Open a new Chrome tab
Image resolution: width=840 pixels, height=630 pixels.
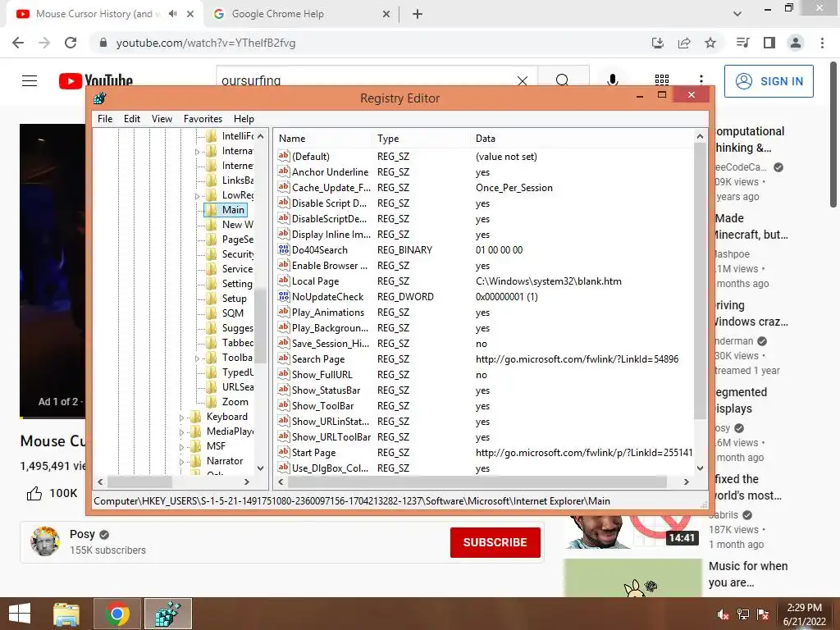[418, 14]
